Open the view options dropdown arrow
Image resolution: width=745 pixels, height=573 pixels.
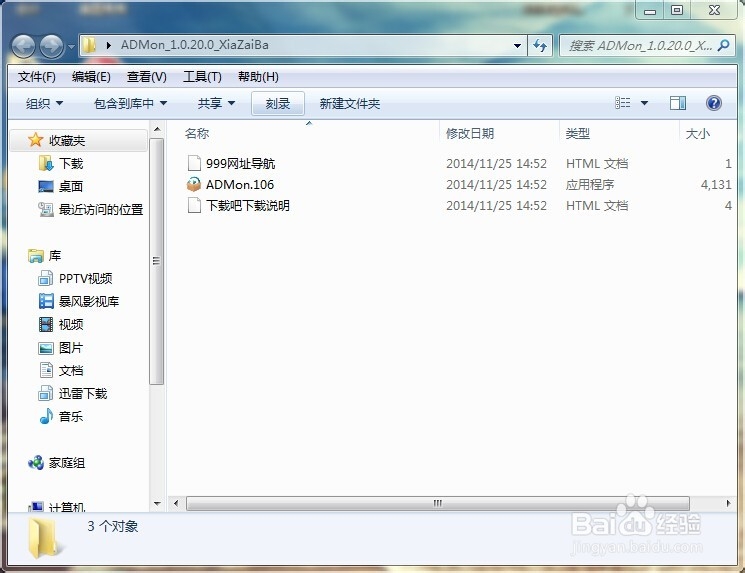[x=644, y=103]
